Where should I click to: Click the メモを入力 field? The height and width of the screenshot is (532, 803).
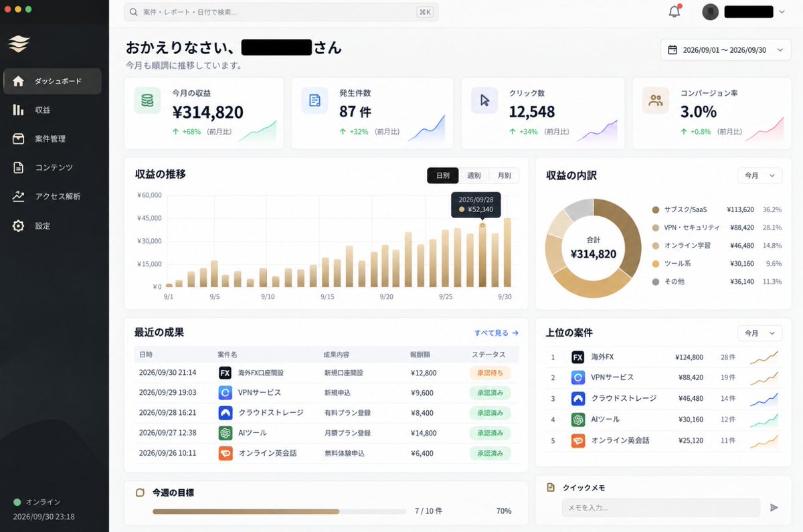661,507
